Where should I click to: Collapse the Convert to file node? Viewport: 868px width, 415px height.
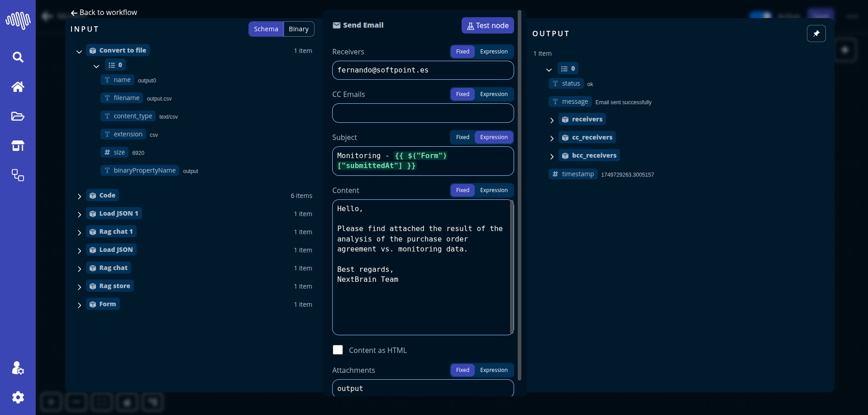79,52
